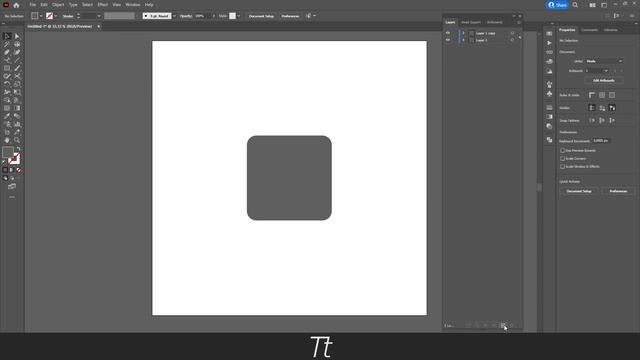Image resolution: width=640 pixels, height=360 pixels.
Task: Click the Fill color swatch in toolbar
Action: (x=8, y=153)
